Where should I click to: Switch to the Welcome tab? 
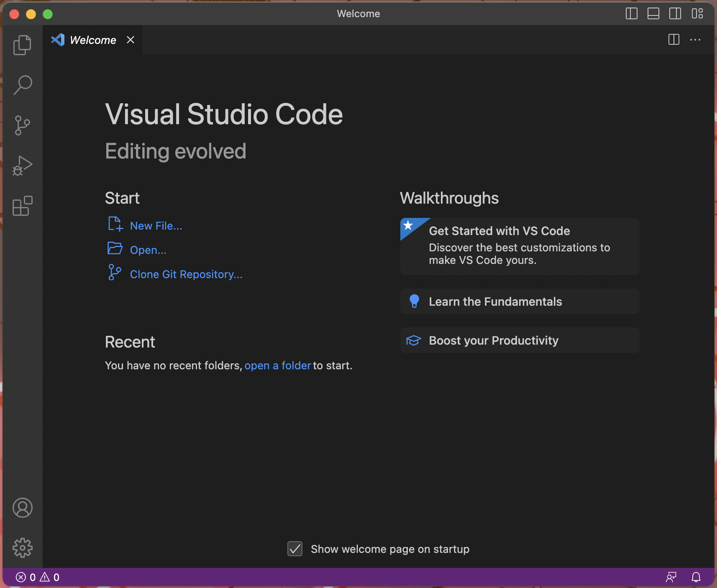pos(92,40)
